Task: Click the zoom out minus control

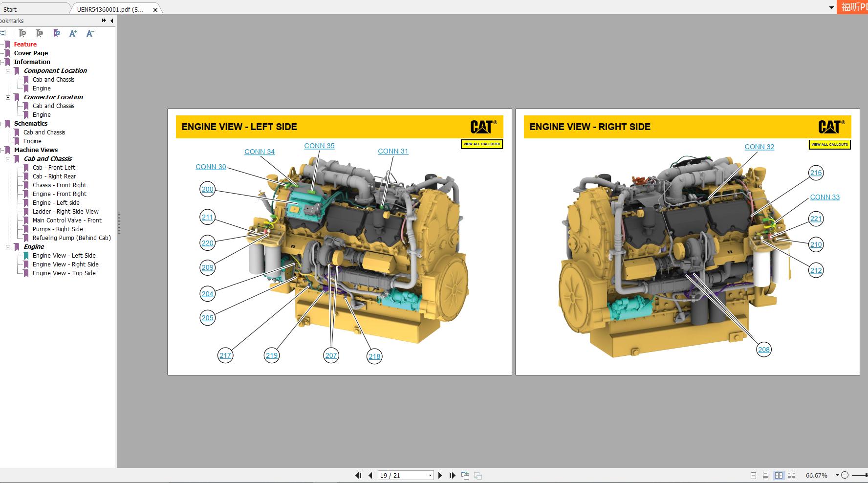Action: [x=845, y=475]
